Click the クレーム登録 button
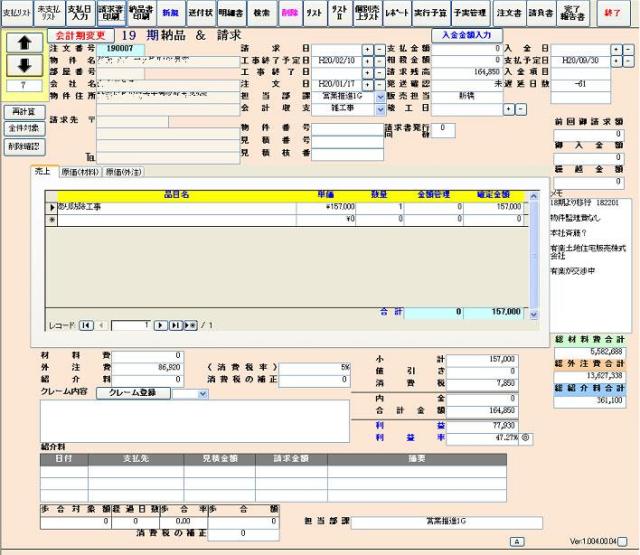 click(x=133, y=393)
